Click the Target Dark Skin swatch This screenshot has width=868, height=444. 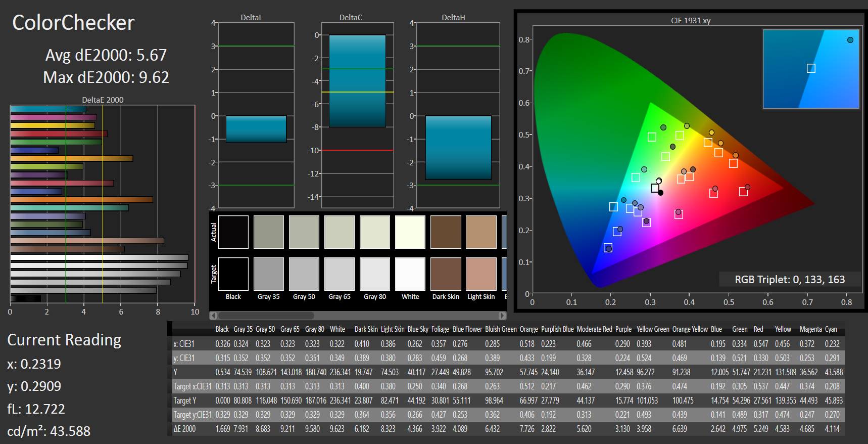tap(446, 274)
